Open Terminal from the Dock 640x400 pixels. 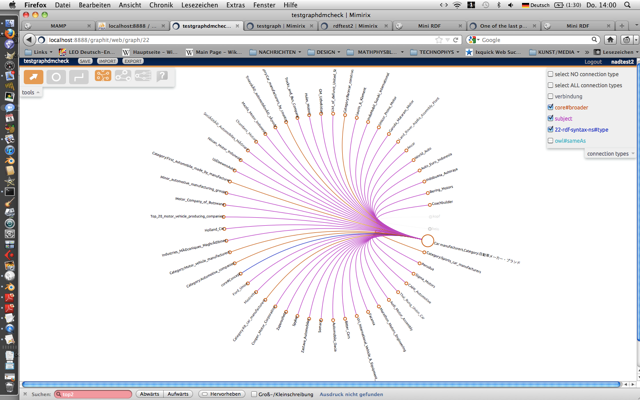tap(9, 191)
